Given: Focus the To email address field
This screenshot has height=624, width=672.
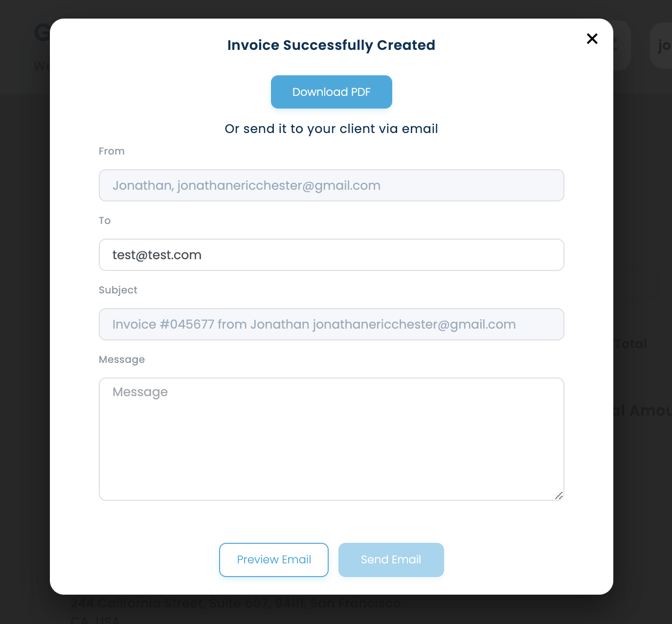Looking at the screenshot, I should click(331, 255).
